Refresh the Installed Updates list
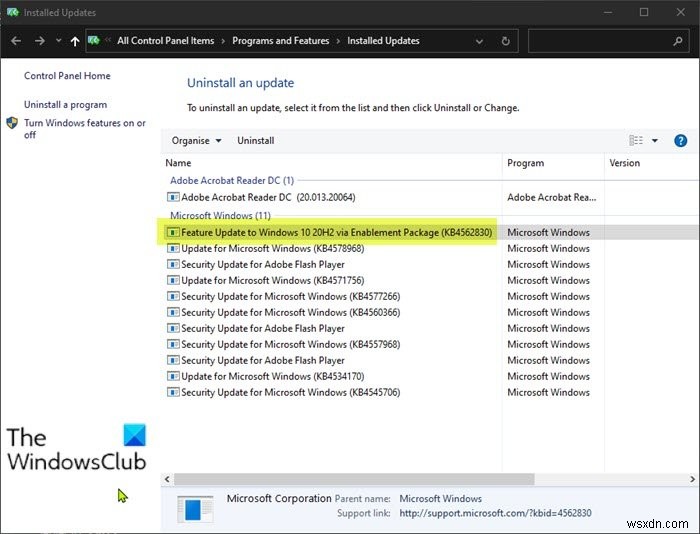 coord(505,42)
